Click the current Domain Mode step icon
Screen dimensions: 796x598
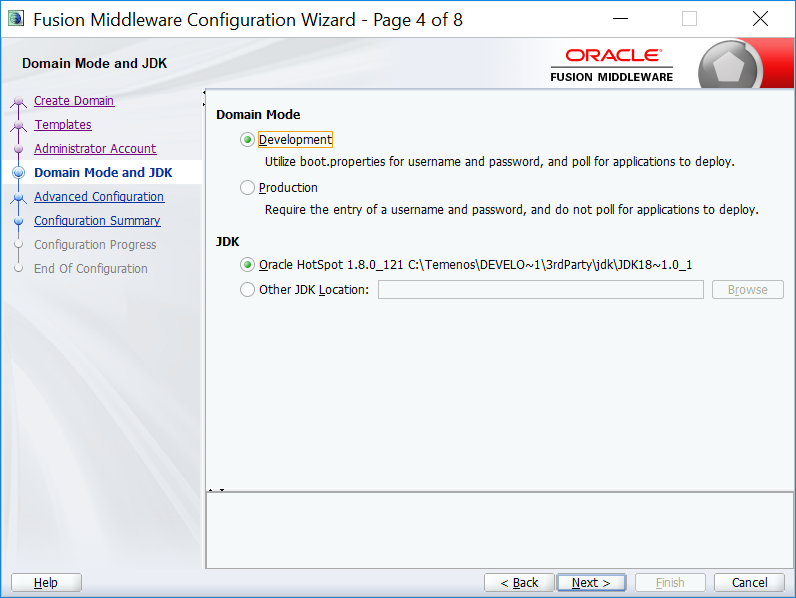click(18, 173)
